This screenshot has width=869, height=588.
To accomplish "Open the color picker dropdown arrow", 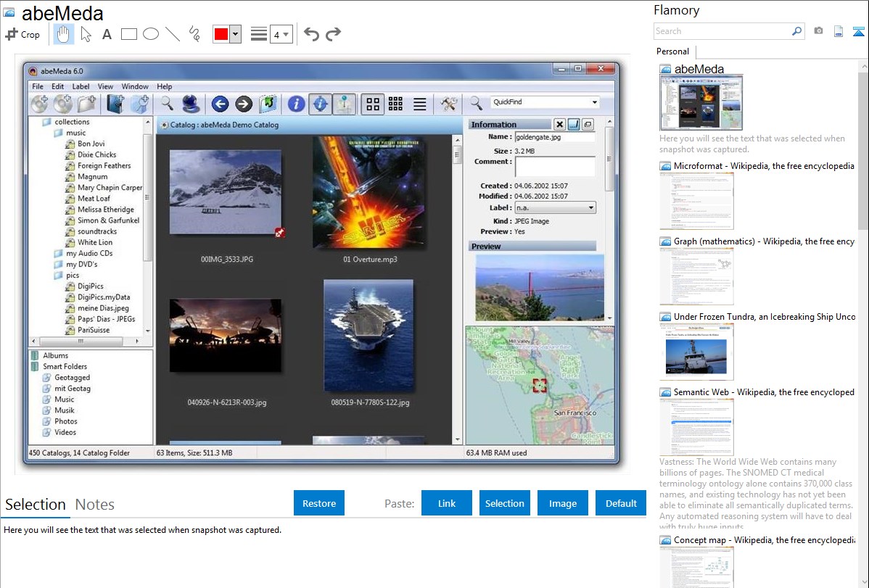I will tap(235, 34).
